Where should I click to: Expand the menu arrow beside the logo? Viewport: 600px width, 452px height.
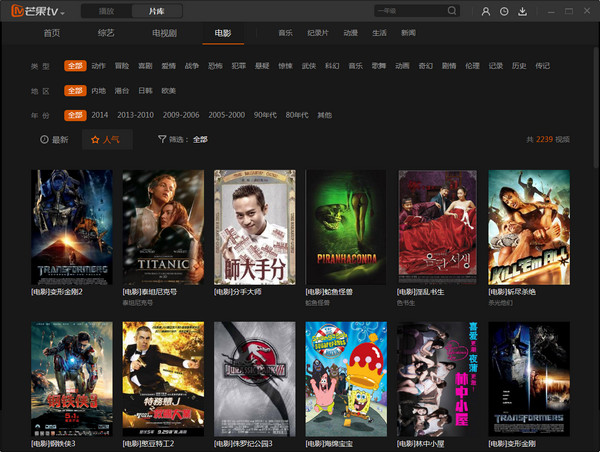pyautogui.click(x=63, y=13)
